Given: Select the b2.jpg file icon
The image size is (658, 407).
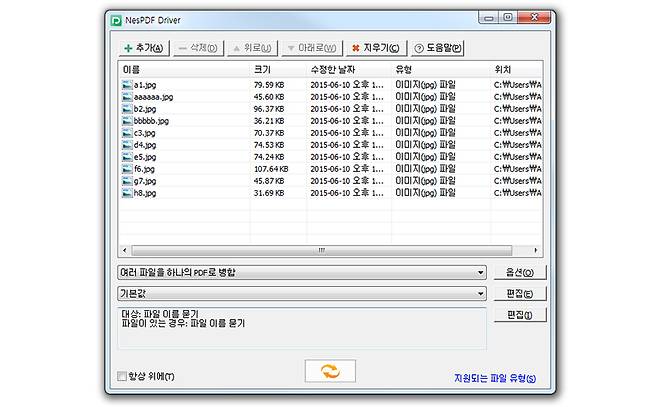Looking at the screenshot, I should tap(127, 109).
